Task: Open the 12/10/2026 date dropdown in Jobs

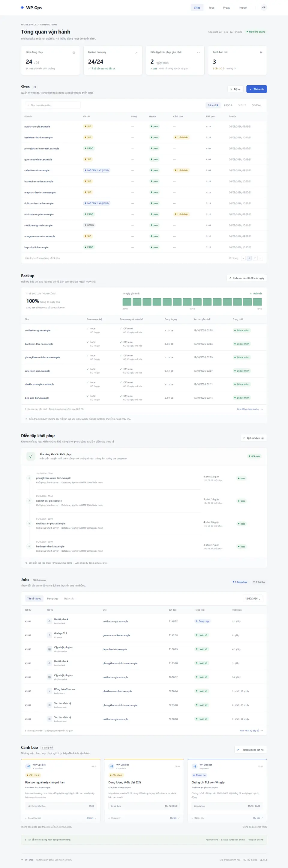Action: click(253, 598)
